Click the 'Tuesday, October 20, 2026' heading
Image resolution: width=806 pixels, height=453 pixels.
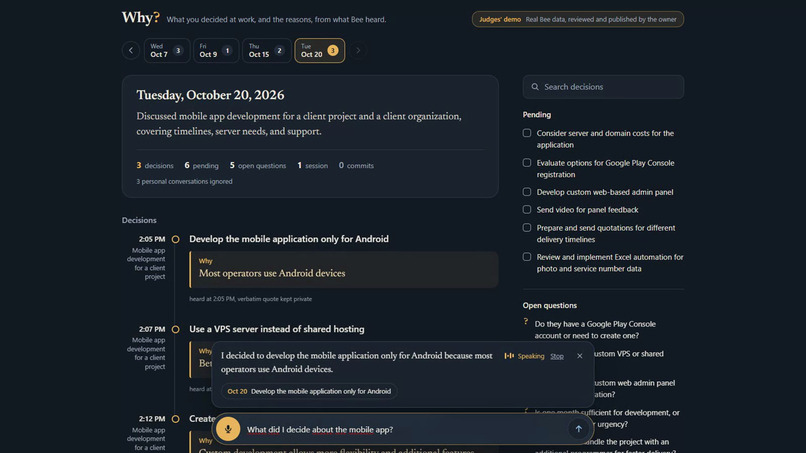(x=210, y=96)
